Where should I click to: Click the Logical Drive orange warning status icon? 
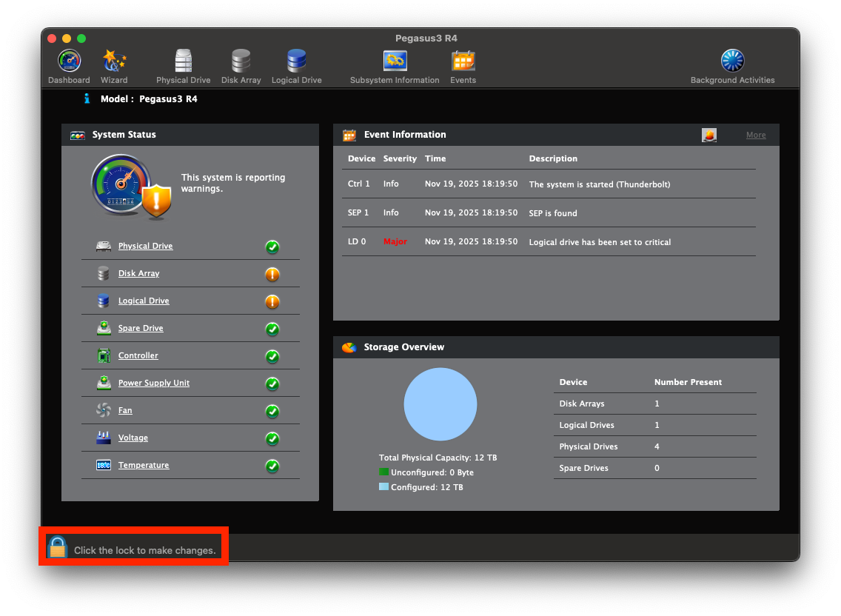pos(272,301)
